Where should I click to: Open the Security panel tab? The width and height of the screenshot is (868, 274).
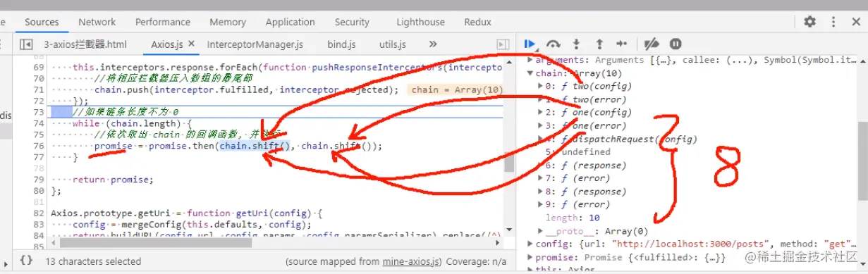point(352,22)
